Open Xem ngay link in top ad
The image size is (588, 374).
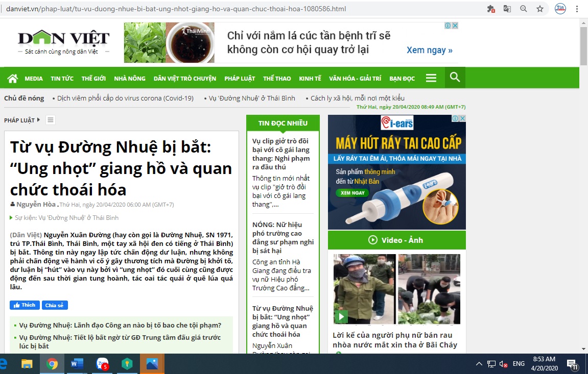pos(430,50)
